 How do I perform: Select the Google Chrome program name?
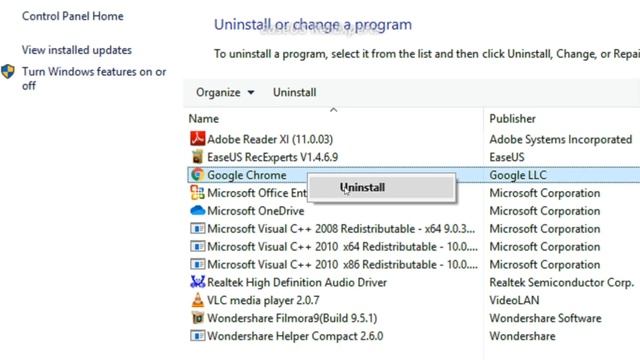247,175
